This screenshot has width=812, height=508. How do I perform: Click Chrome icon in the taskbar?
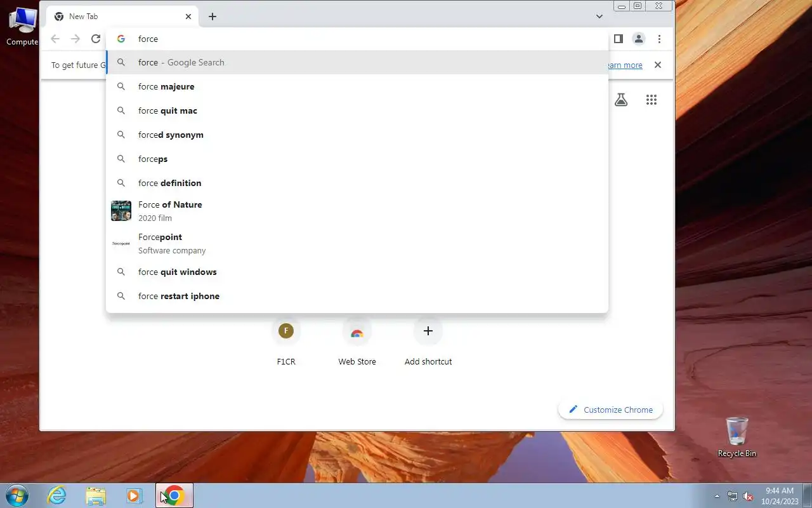174,495
